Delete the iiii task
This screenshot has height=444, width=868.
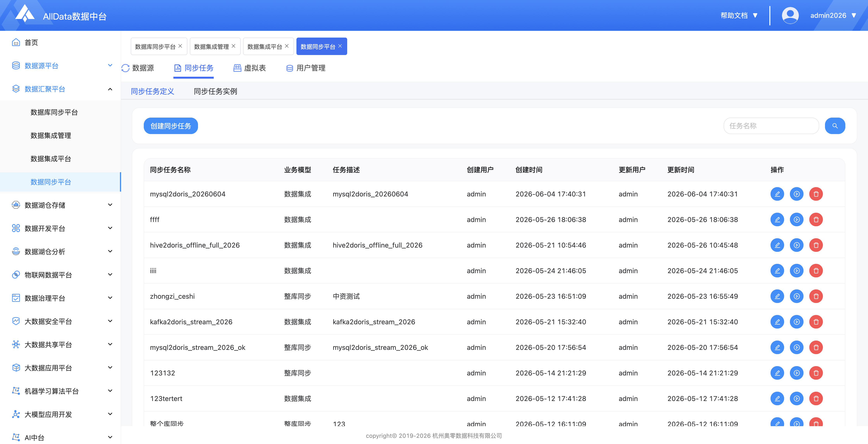816,271
